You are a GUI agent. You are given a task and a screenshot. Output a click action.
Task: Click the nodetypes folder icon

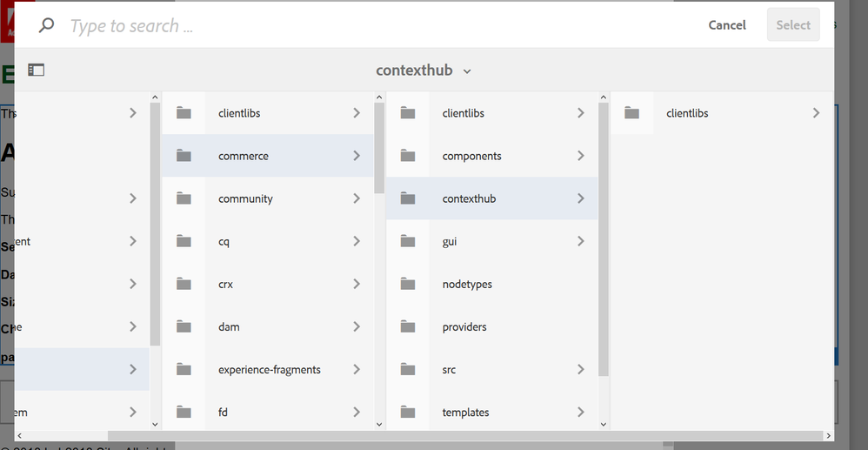[407, 284]
